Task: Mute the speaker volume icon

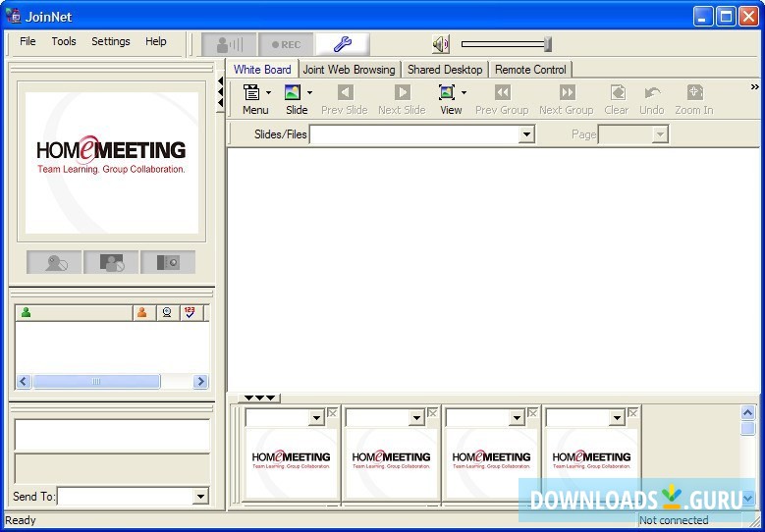Action: [x=441, y=44]
